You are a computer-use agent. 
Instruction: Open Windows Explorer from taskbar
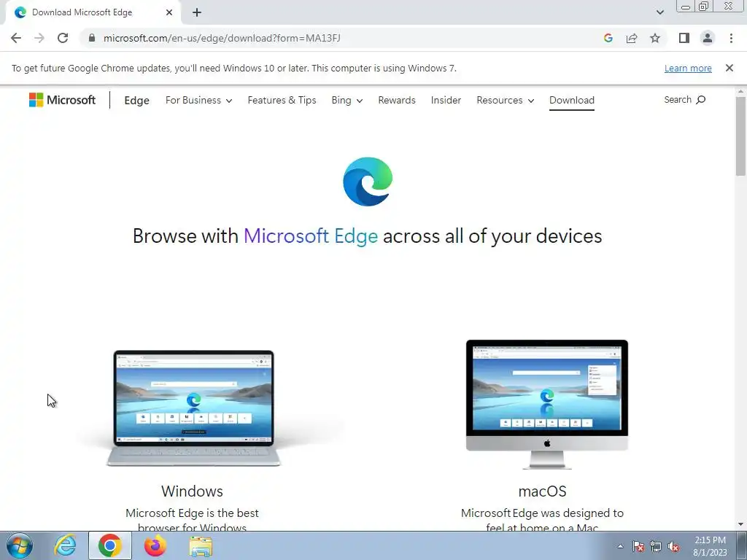[x=201, y=546]
